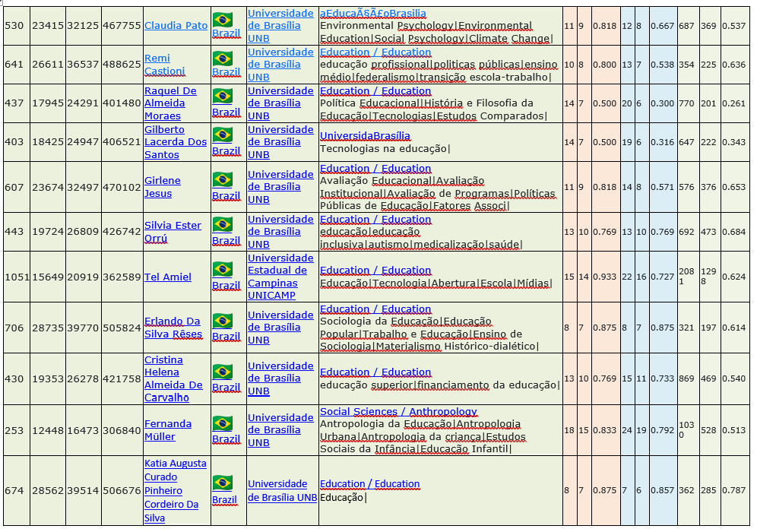Open the UniversidaBrasília subject link
This screenshot has width=757, height=532.
coord(365,136)
